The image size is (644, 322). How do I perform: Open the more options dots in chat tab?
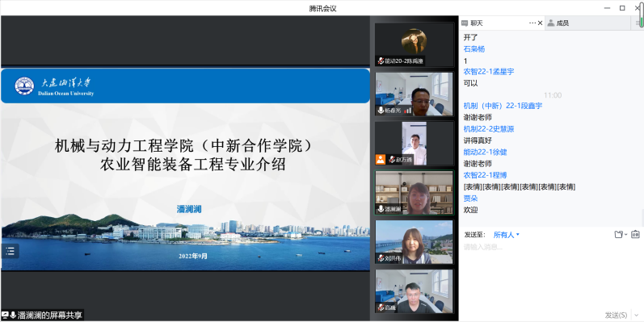click(x=532, y=23)
